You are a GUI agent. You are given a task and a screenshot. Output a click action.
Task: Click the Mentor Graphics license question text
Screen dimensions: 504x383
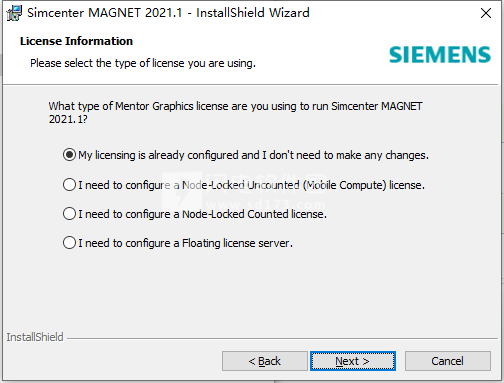235,112
